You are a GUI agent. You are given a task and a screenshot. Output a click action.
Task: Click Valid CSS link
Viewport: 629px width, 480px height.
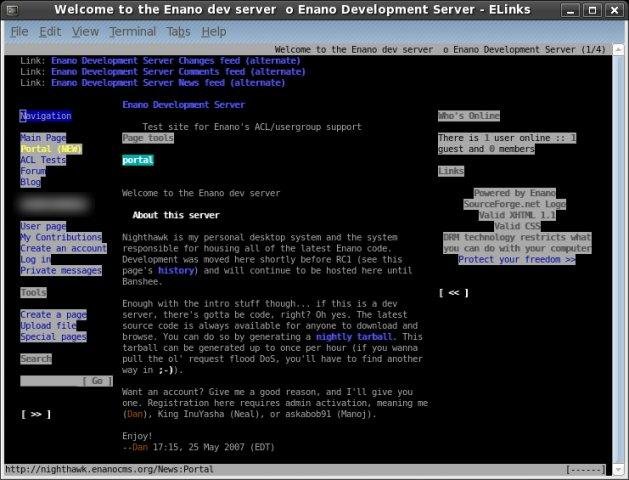tap(517, 226)
